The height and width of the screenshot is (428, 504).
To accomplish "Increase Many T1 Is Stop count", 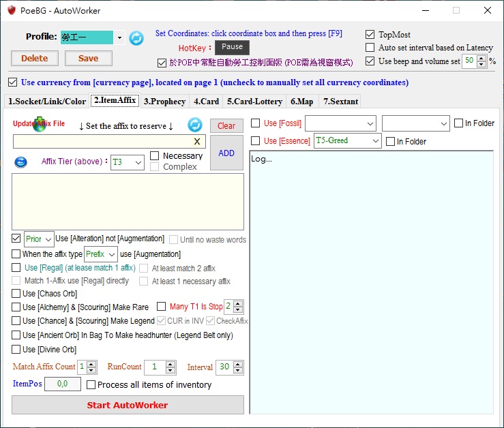I will coord(238,304).
